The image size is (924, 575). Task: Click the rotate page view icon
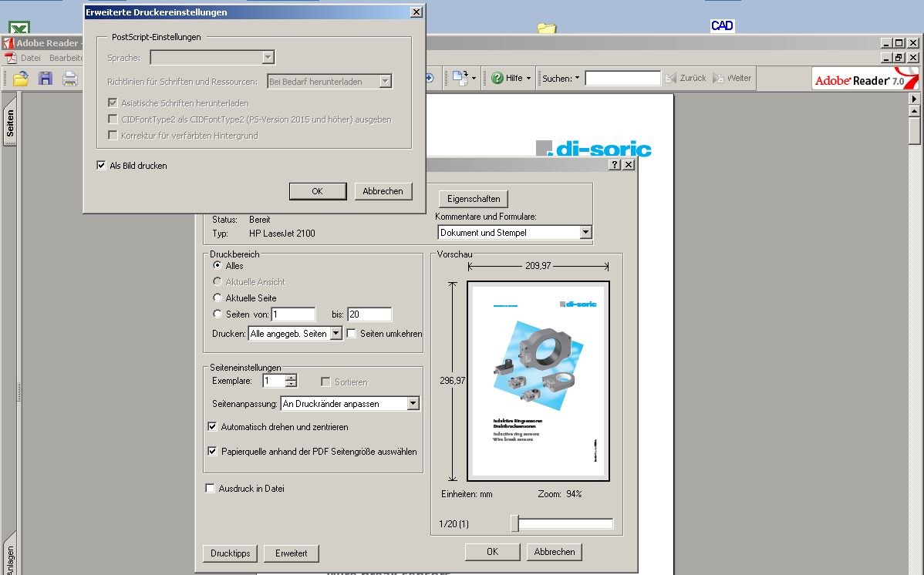click(460, 78)
